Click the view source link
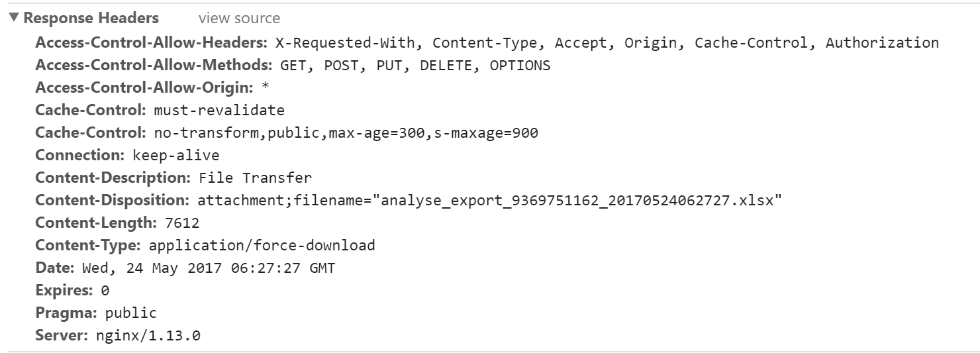 [239, 19]
